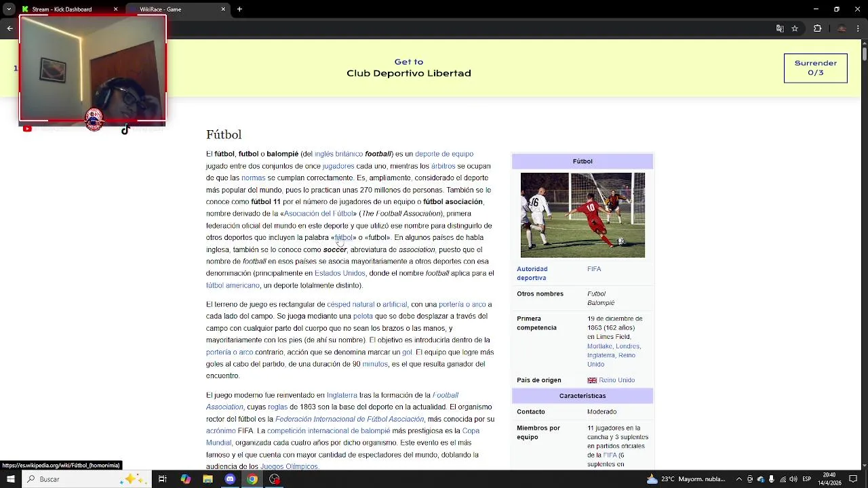
Task: Click the hovered 'fútbol' homonimia link
Action: (x=342, y=238)
